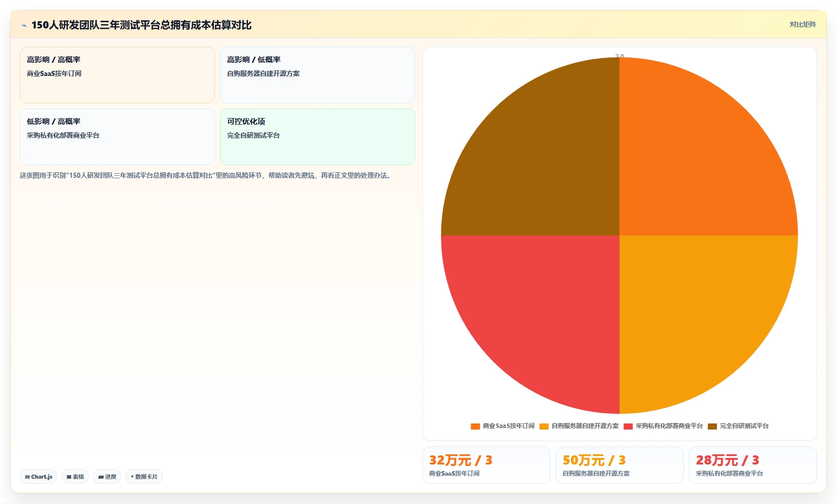Select the 高影响 / 高概率 card
This screenshot has width=837, height=504.
pyautogui.click(x=117, y=75)
